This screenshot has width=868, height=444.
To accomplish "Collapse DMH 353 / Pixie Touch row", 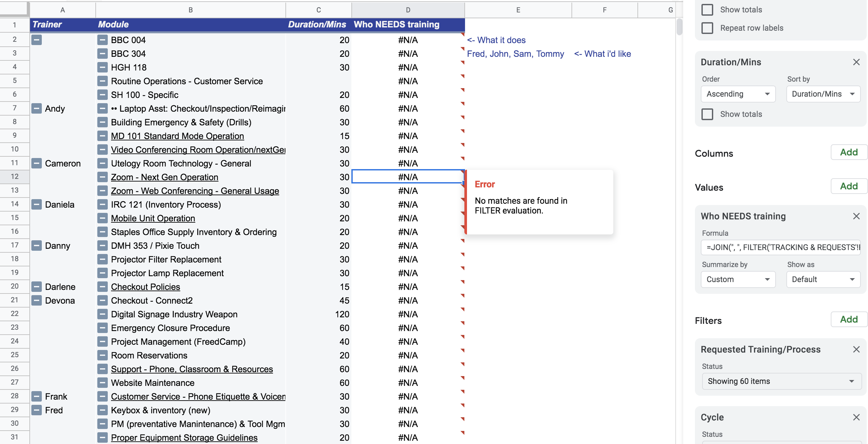I will tap(103, 246).
